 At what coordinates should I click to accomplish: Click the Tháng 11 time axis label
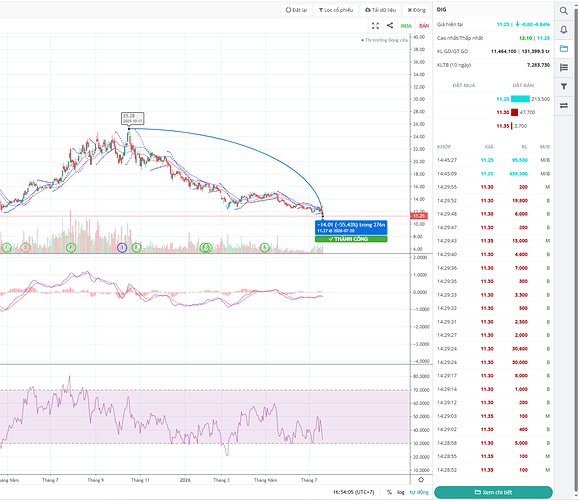pos(140,480)
